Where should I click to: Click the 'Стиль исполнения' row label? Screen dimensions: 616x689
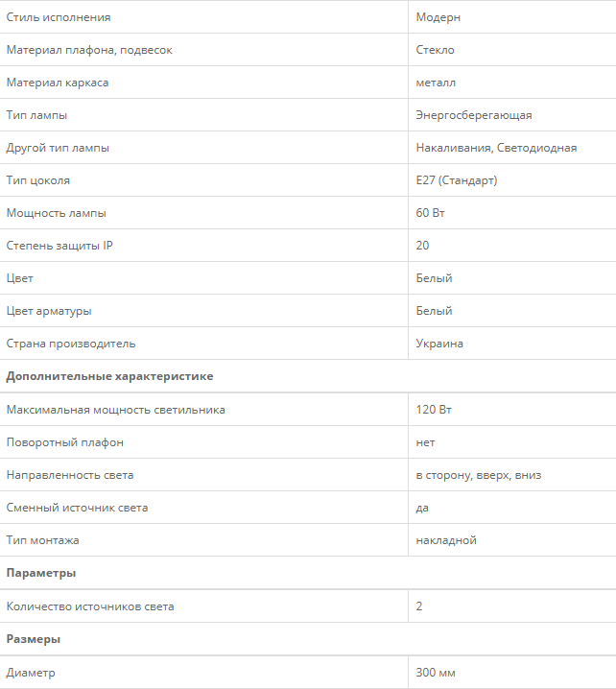point(58,17)
